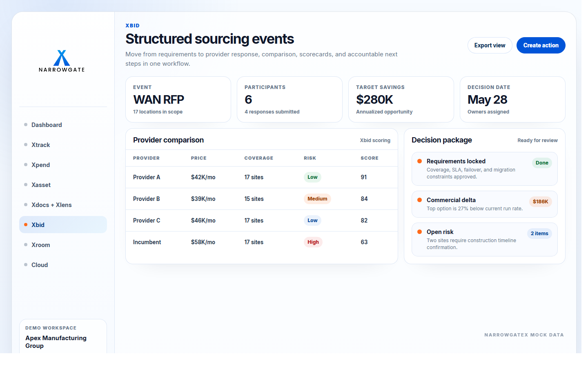588x392 pixels.
Task: Click the COVERAGE column header
Action: click(259, 158)
